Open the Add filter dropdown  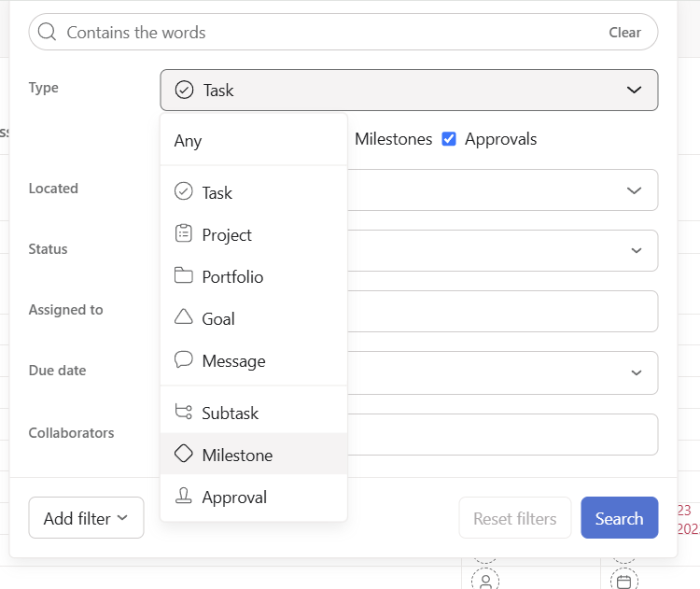pyautogui.click(x=86, y=518)
